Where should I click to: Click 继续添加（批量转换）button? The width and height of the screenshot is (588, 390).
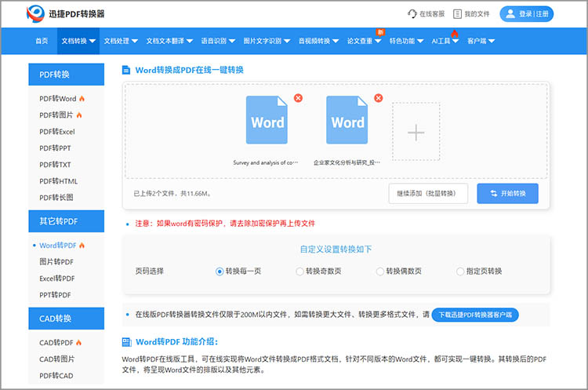[428, 193]
